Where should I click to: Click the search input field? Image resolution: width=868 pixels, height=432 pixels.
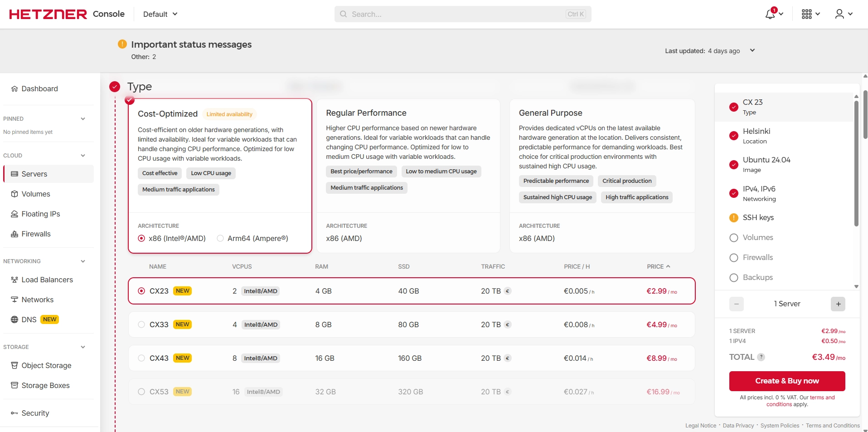pos(458,14)
